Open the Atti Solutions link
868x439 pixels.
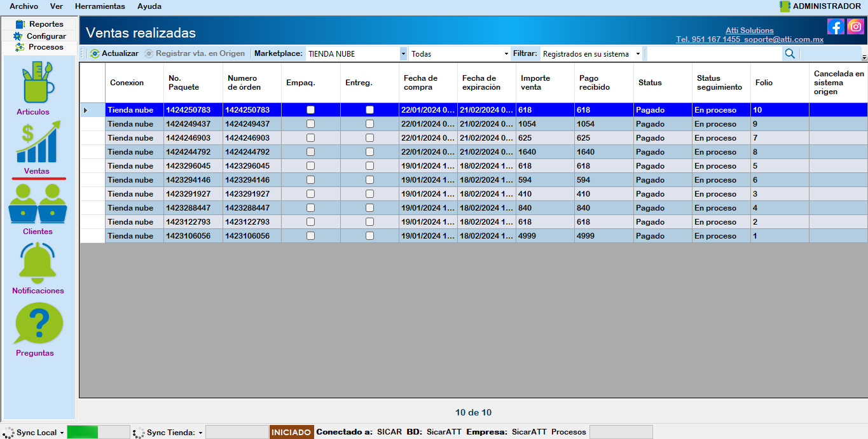click(750, 31)
